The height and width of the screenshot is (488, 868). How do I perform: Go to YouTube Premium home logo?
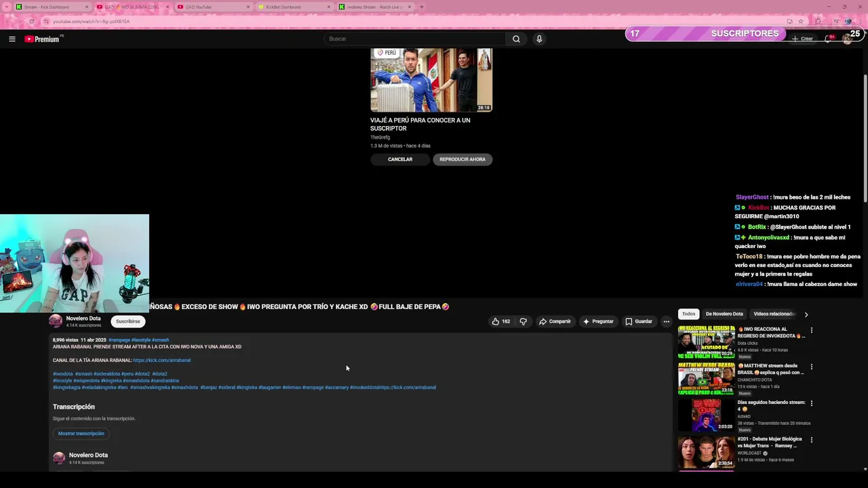[x=43, y=39]
